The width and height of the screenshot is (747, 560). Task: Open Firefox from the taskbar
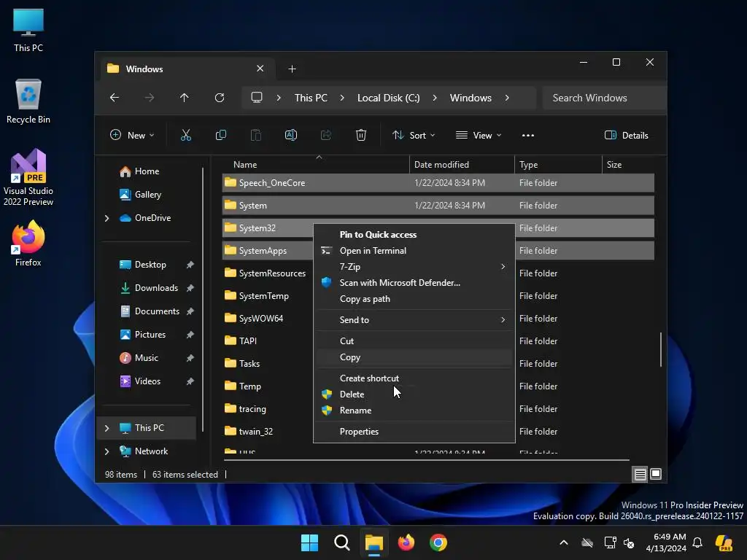click(406, 542)
